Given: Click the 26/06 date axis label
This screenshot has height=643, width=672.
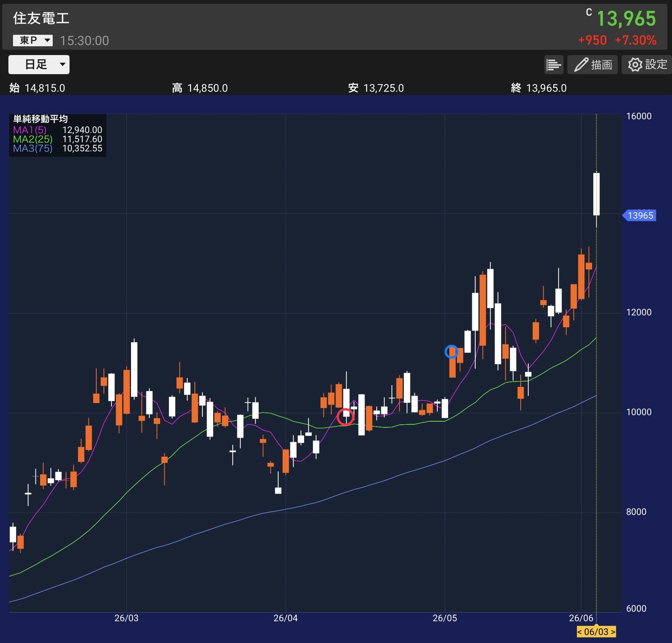Looking at the screenshot, I should tap(581, 618).
